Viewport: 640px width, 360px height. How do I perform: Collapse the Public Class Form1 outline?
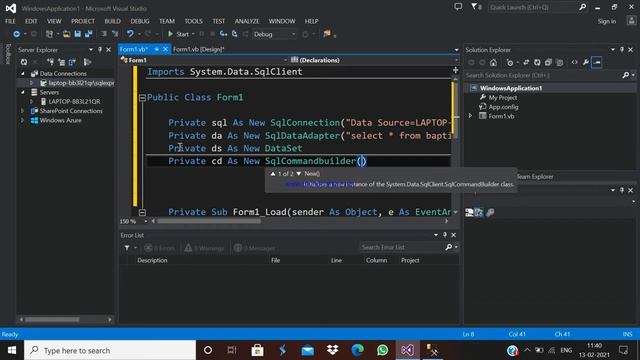142,98
